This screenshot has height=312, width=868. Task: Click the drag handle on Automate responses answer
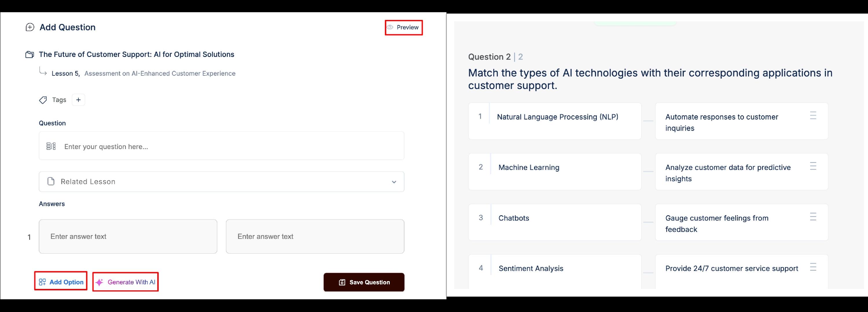pyautogui.click(x=813, y=116)
